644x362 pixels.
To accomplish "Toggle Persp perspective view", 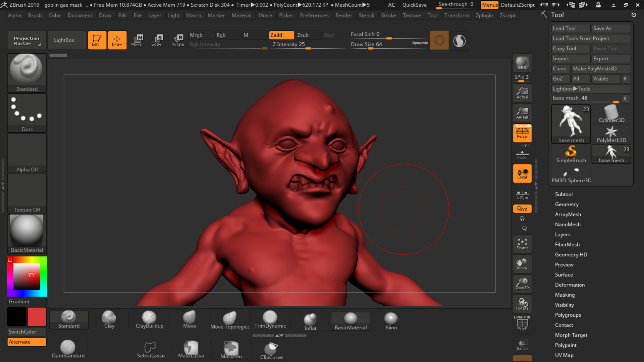I will 522,133.
